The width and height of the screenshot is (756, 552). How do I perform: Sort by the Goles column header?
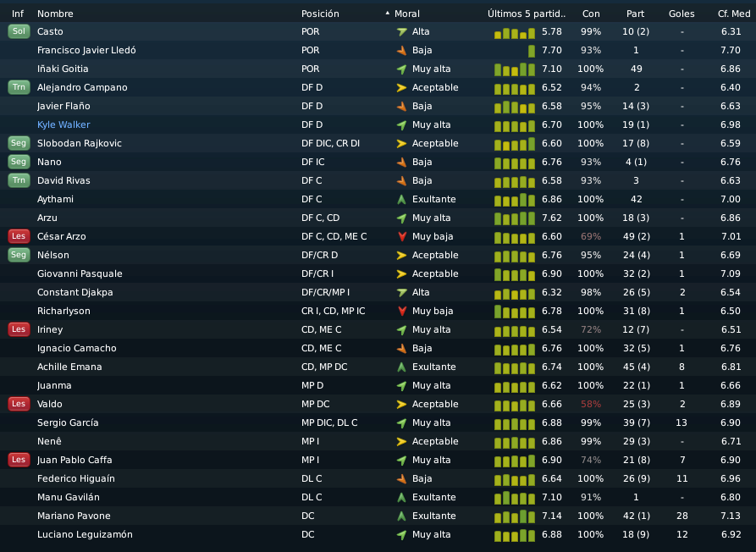pyautogui.click(x=682, y=14)
